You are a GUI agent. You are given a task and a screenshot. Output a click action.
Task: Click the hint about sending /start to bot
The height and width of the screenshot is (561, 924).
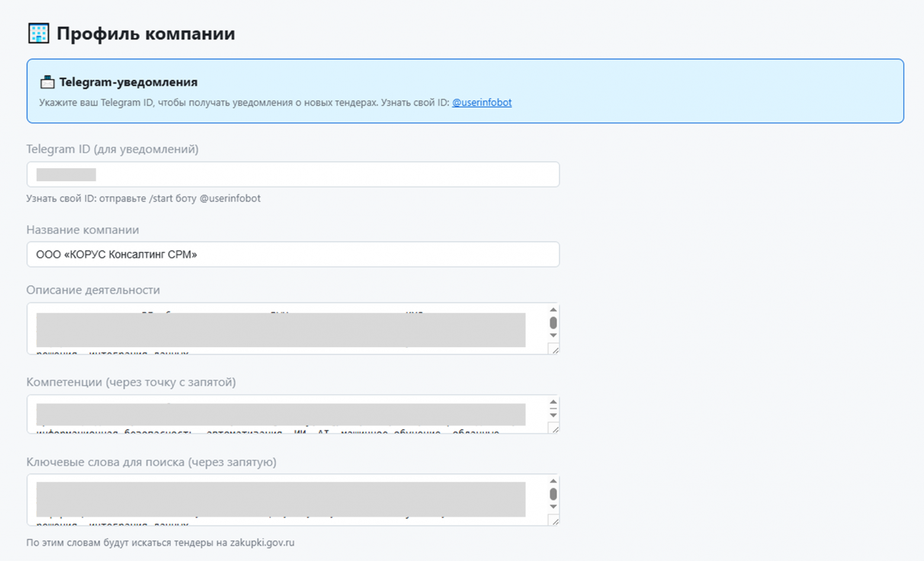pos(143,198)
